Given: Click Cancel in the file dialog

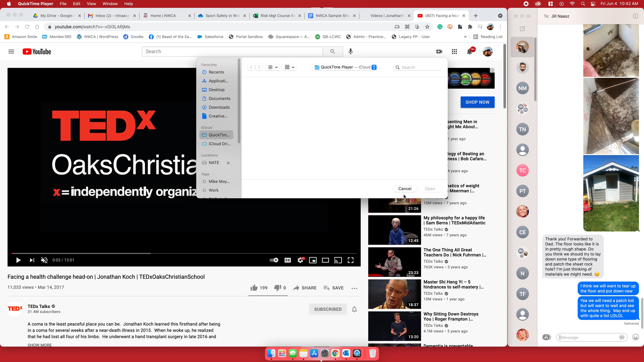Looking at the screenshot, I should (x=405, y=189).
